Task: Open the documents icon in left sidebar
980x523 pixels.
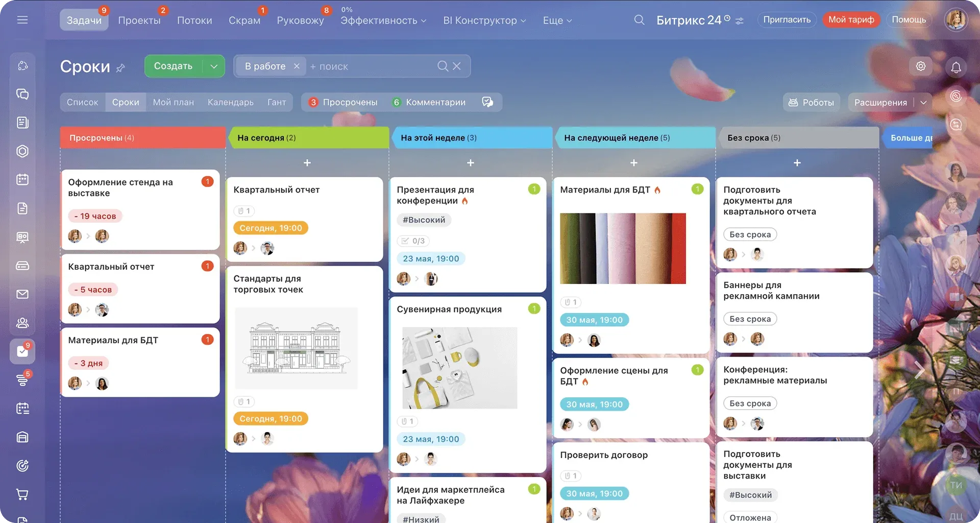Action: pos(22,208)
